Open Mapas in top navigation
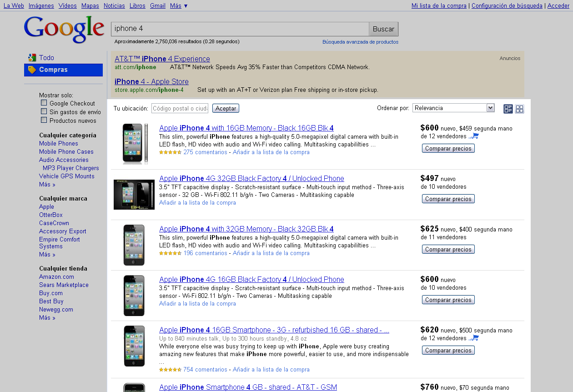 pyautogui.click(x=90, y=5)
